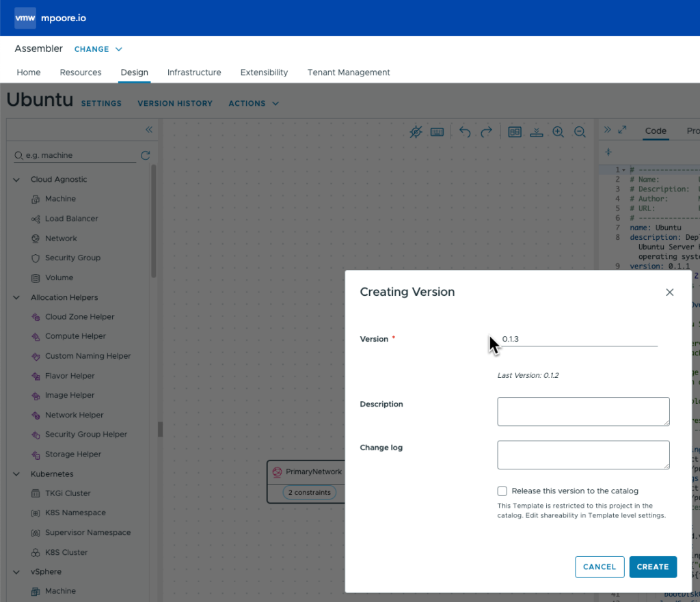Toggle visibility with the crossed-out eye toolbar icon
The width and height of the screenshot is (700, 602).
[x=416, y=132]
